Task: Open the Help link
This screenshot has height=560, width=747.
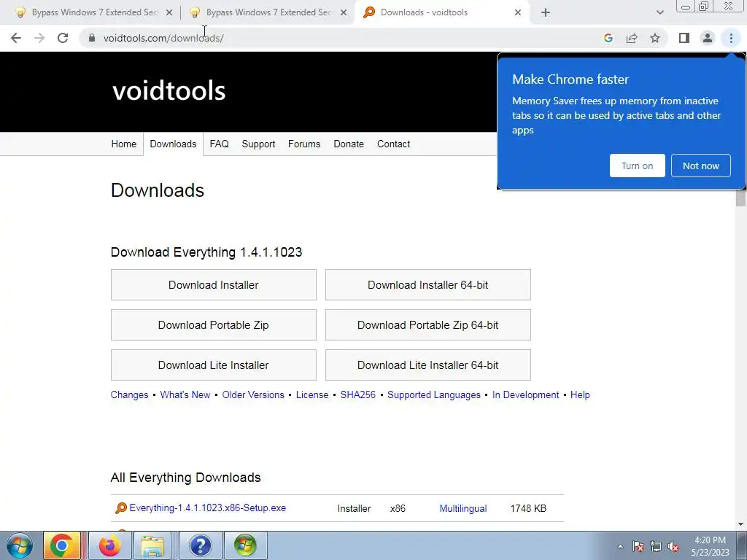Action: pyautogui.click(x=580, y=394)
